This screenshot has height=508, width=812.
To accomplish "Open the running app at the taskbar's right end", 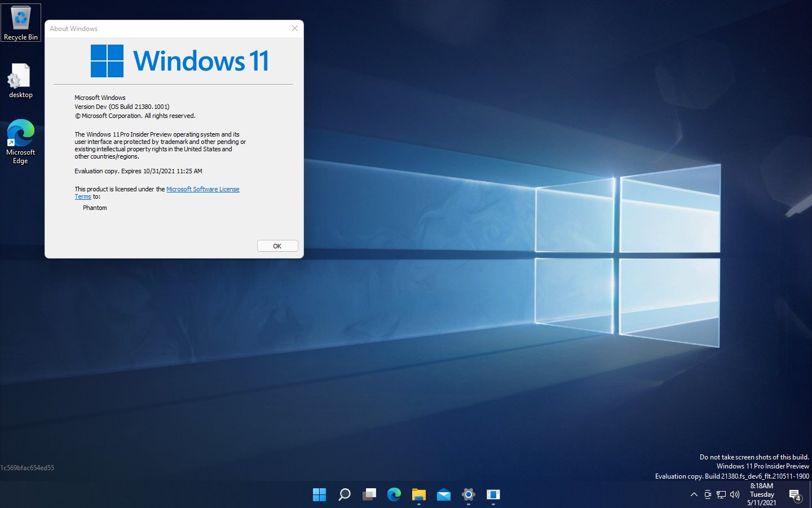I will (x=493, y=494).
